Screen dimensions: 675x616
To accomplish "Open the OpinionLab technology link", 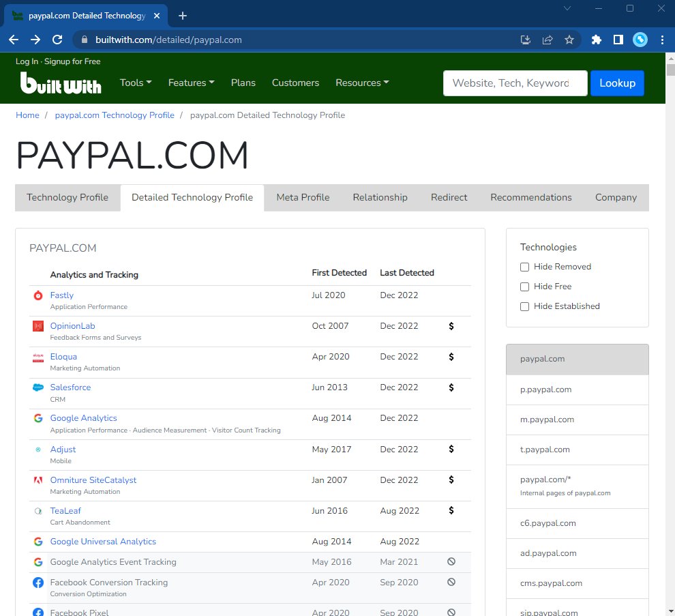I will click(72, 326).
